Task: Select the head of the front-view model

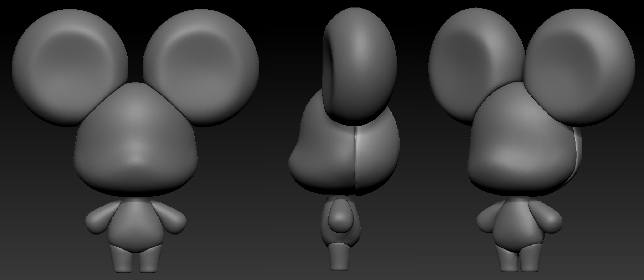Action: (x=136, y=140)
